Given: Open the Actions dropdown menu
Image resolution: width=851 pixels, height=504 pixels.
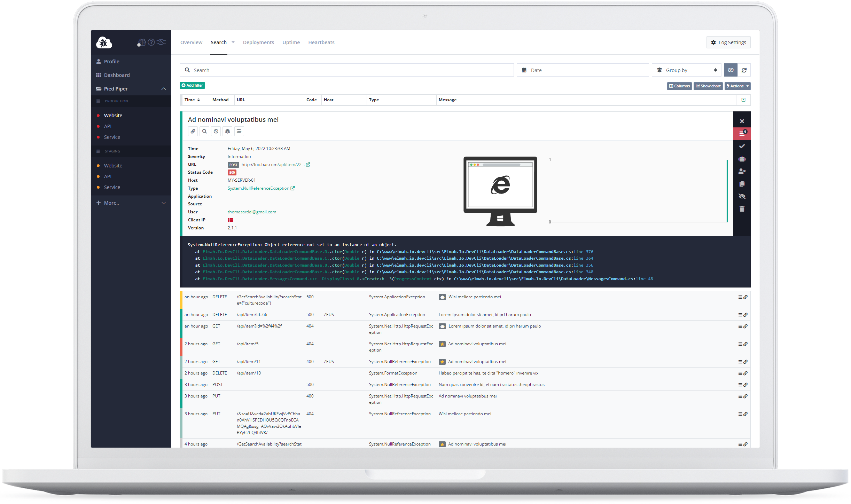Looking at the screenshot, I should point(737,86).
